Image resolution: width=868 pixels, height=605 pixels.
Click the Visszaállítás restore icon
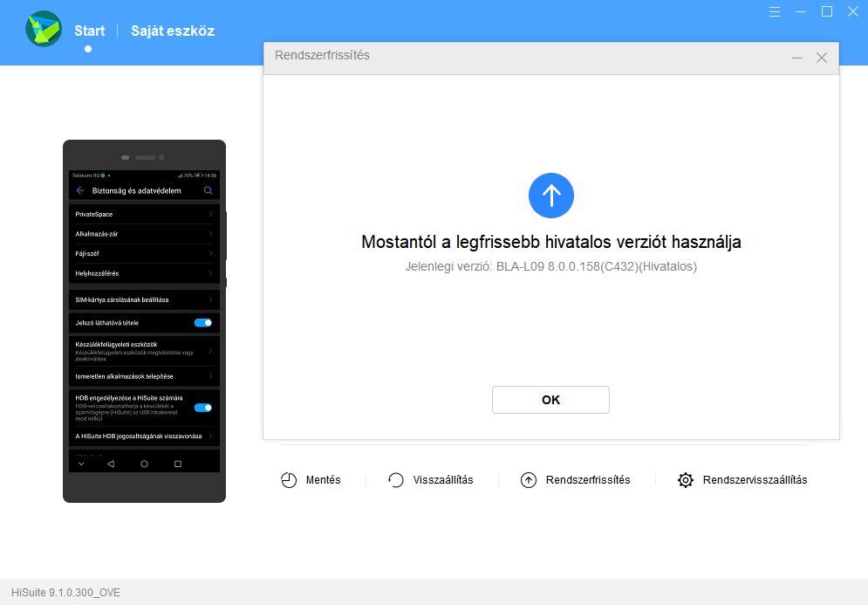396,480
